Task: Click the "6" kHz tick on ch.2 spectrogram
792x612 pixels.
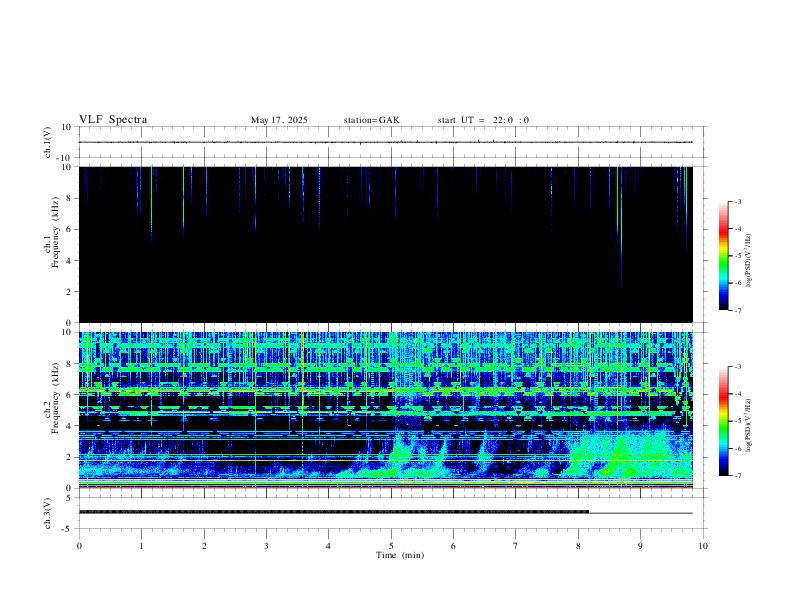Action: click(x=69, y=395)
